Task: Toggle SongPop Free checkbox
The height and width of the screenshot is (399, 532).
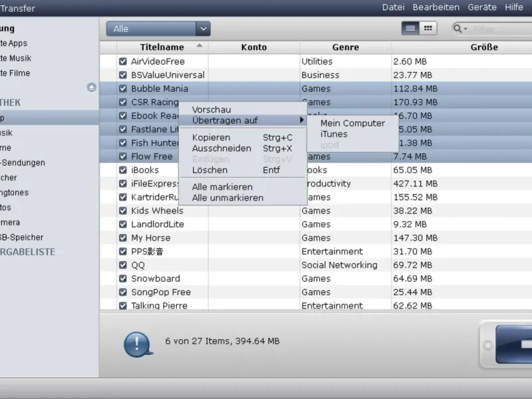Action: (123, 292)
